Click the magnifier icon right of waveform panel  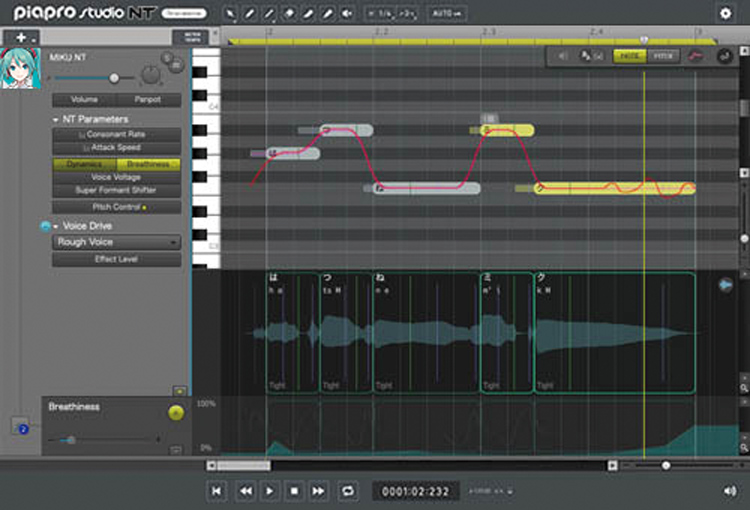click(x=744, y=388)
